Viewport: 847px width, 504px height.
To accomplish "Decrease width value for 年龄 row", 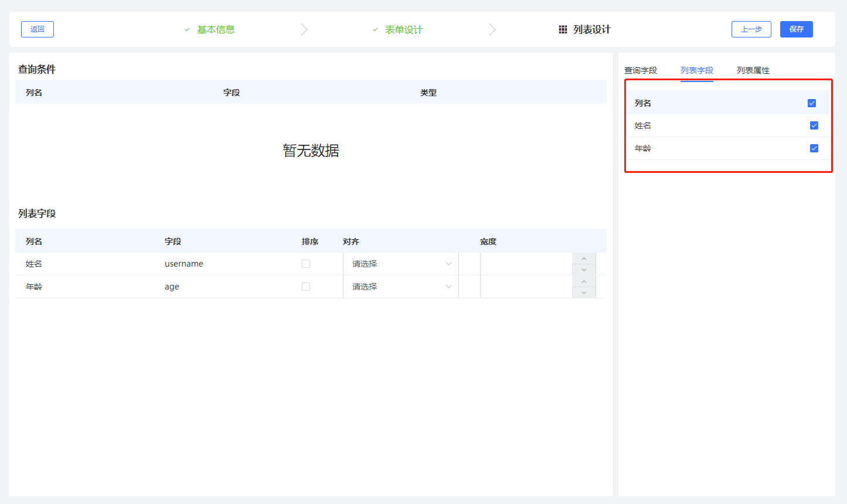I will [x=584, y=292].
